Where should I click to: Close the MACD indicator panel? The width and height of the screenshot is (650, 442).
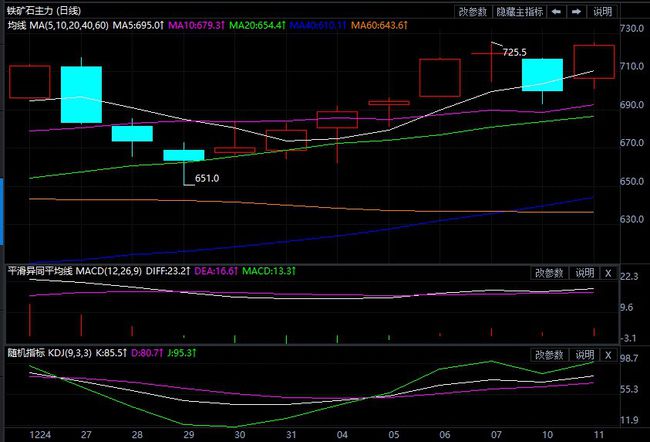pos(608,273)
